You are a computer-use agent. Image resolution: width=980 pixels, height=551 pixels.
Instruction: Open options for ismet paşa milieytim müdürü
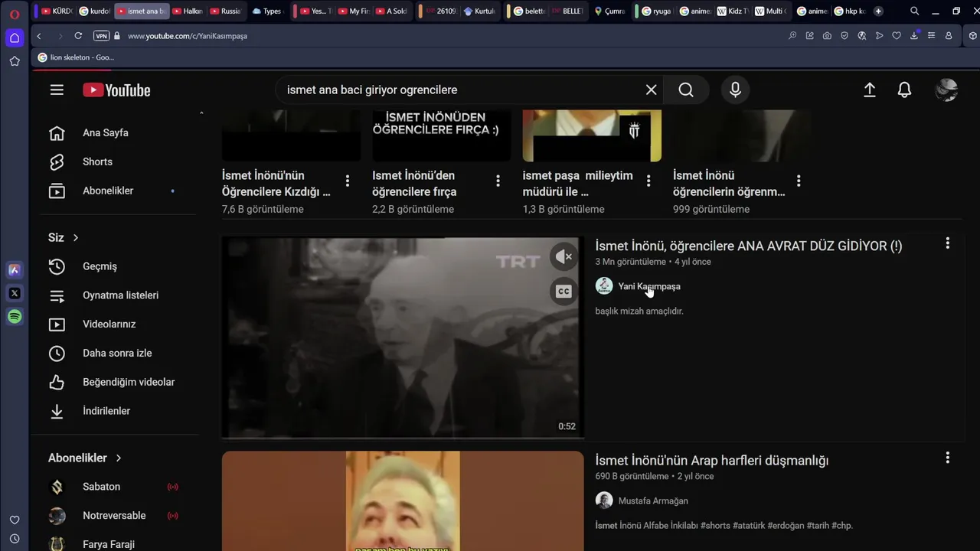pos(648,181)
